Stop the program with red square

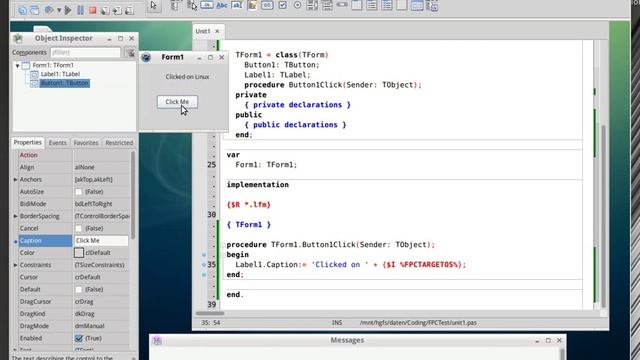93,10
